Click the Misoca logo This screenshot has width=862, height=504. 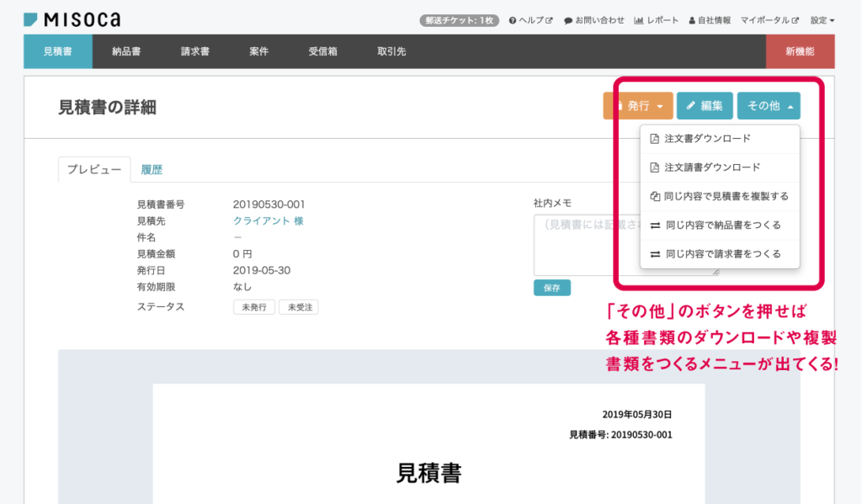pyautogui.click(x=72, y=20)
